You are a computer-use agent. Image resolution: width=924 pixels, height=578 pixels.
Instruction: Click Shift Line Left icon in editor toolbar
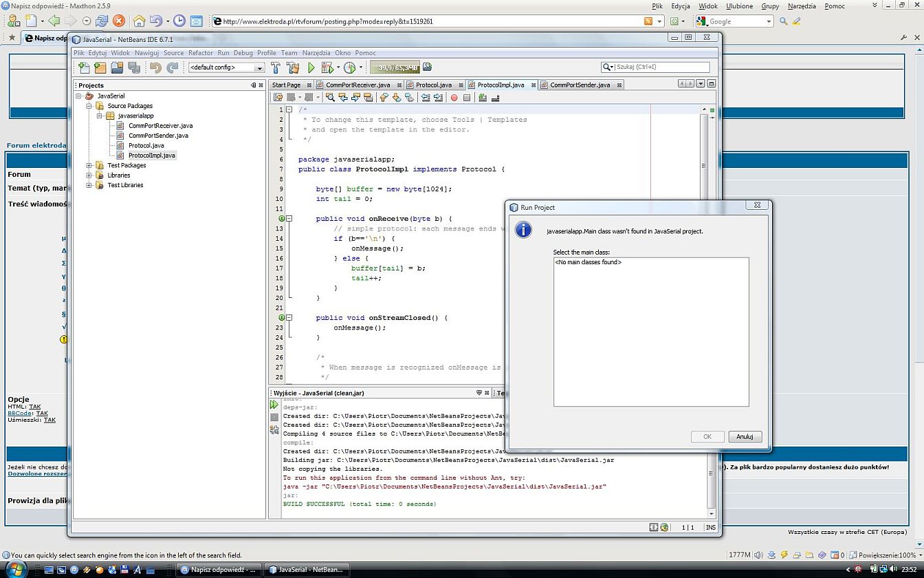[426, 97]
